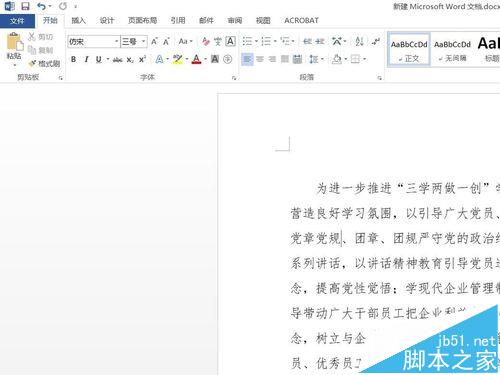Switch to the 邮件 (Mailings) tab
The width and height of the screenshot is (500, 375).
pos(206,21)
